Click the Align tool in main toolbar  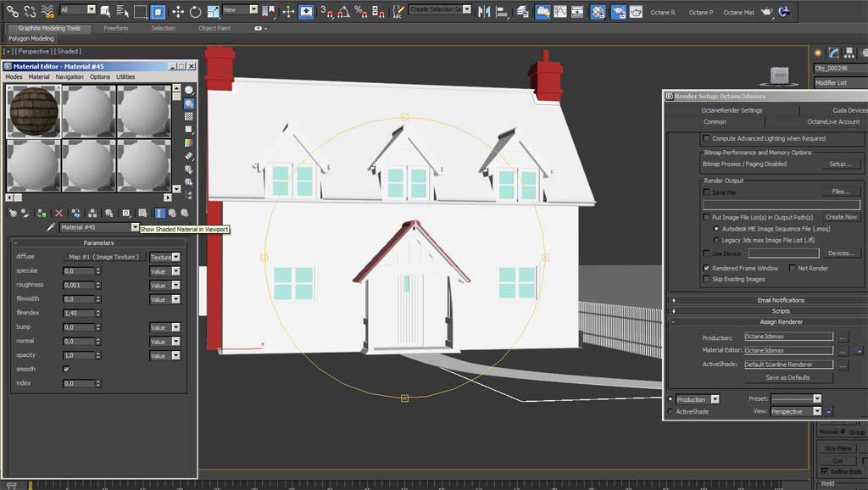[x=502, y=11]
